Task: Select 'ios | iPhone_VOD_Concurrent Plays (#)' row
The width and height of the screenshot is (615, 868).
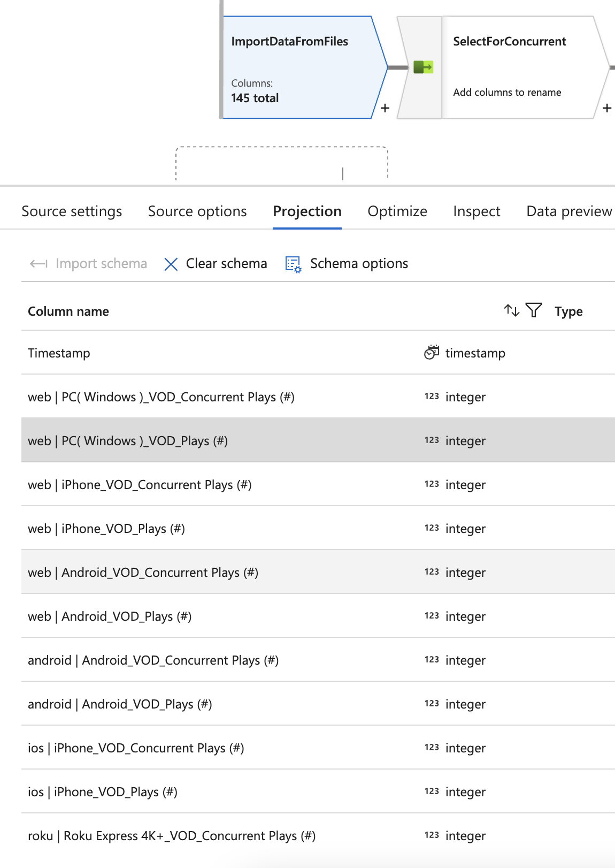Action: [318, 748]
